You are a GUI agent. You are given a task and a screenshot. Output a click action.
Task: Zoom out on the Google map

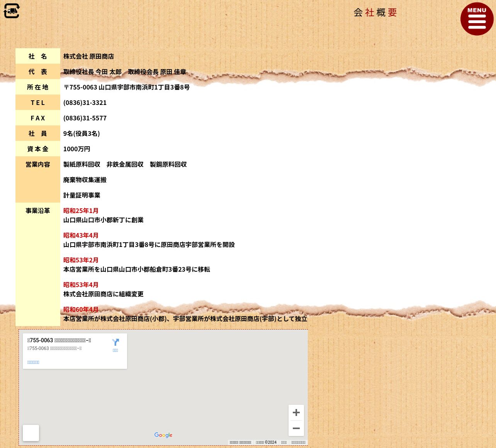point(296,428)
